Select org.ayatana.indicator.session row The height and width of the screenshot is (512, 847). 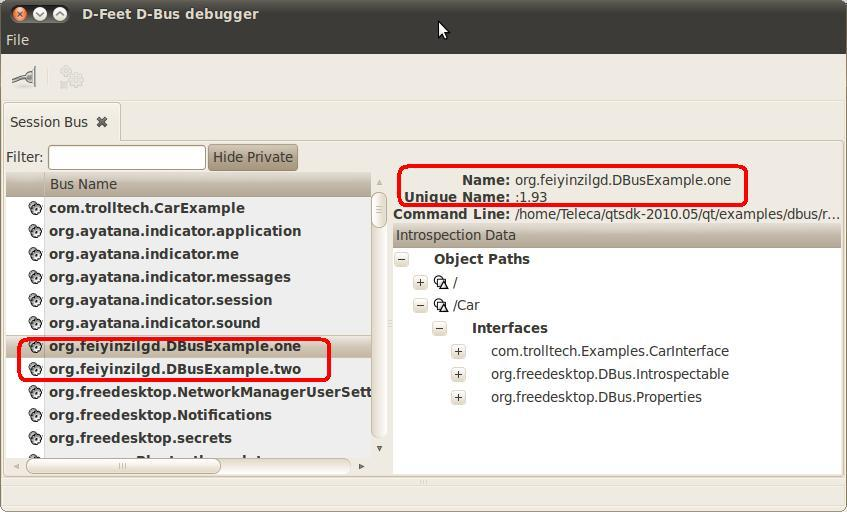pos(188,300)
